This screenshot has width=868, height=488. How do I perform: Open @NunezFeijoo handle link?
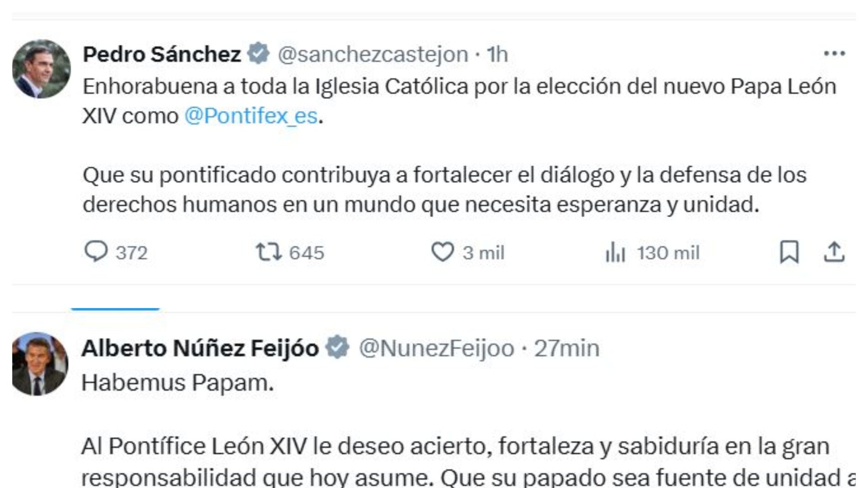(437, 348)
